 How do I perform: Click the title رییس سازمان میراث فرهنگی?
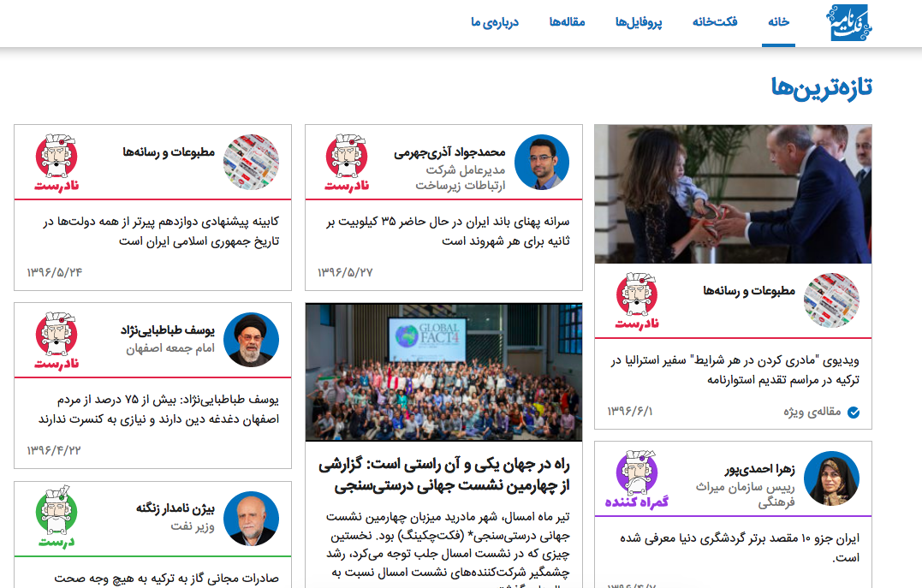(746, 495)
